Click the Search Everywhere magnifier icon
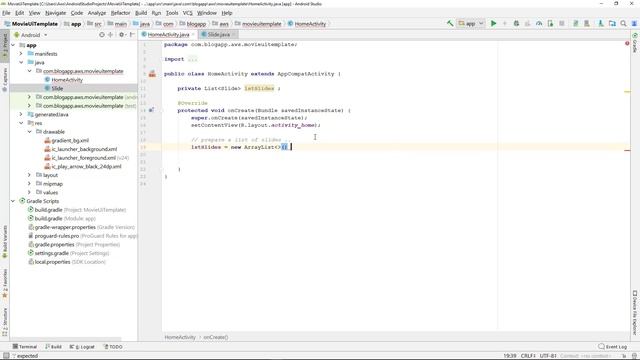This screenshot has width=640, height=360. click(623, 24)
